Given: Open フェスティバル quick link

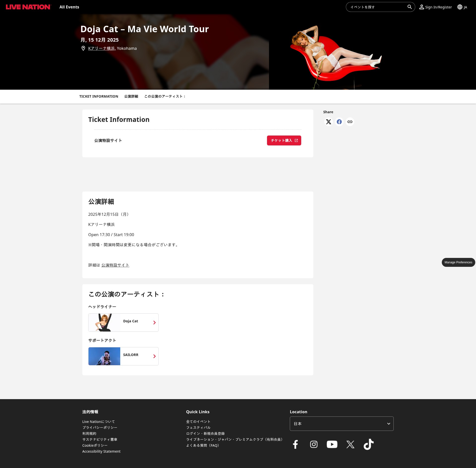Looking at the screenshot, I should click(198, 428).
